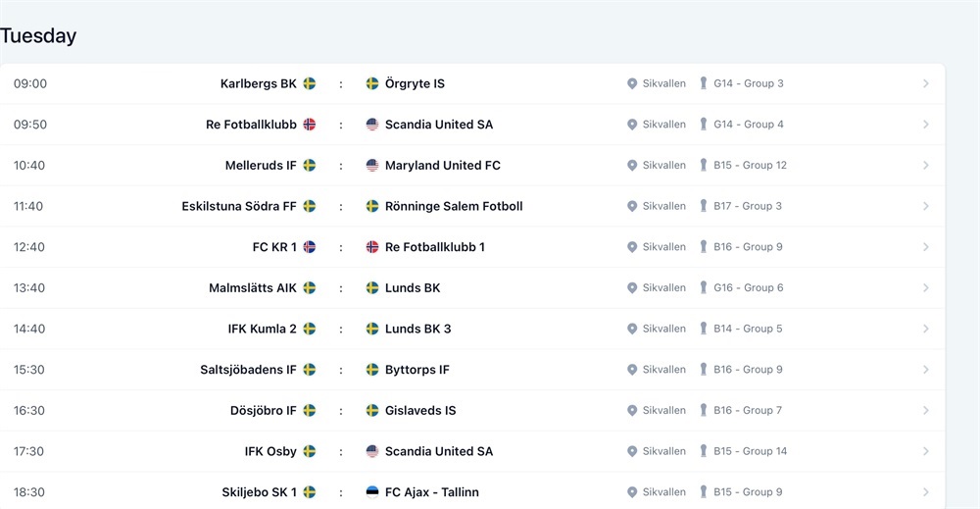The height and width of the screenshot is (509, 980).
Task: Open Rönninge Salem Fotboll team link
Action: [454, 206]
